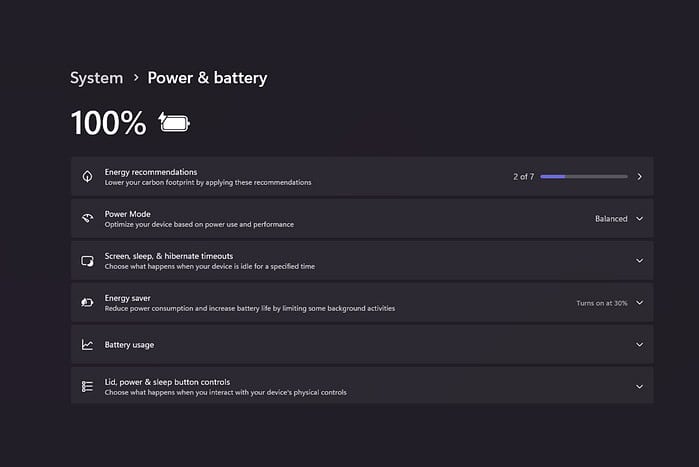Click the Screen, sleep, & hibernate timeouts icon
This screenshot has height=467, width=699.
[87, 260]
